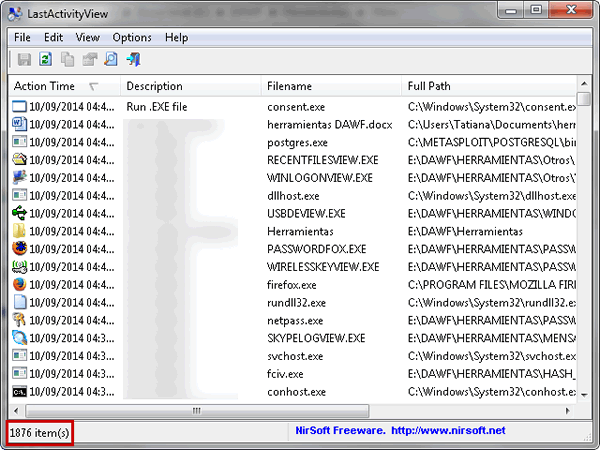This screenshot has height=450, width=600.
Task: Click the folder icon of the Herramientas row
Action: (19, 231)
